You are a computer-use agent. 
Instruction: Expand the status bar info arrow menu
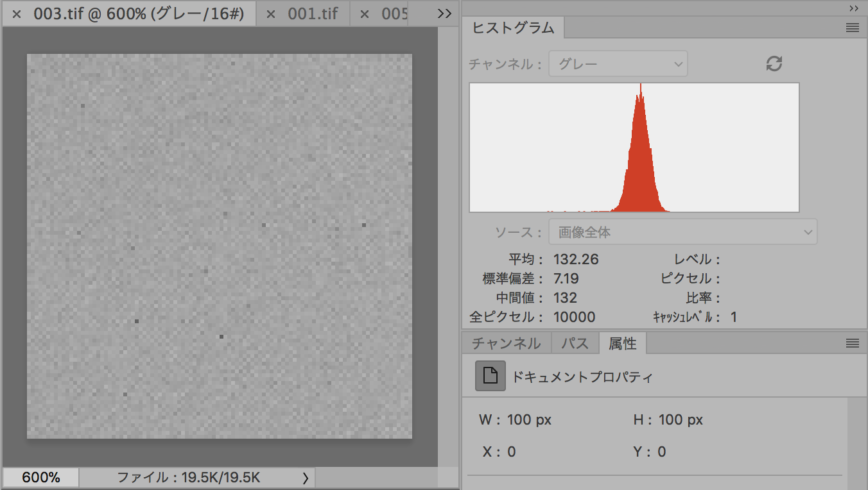click(x=305, y=477)
